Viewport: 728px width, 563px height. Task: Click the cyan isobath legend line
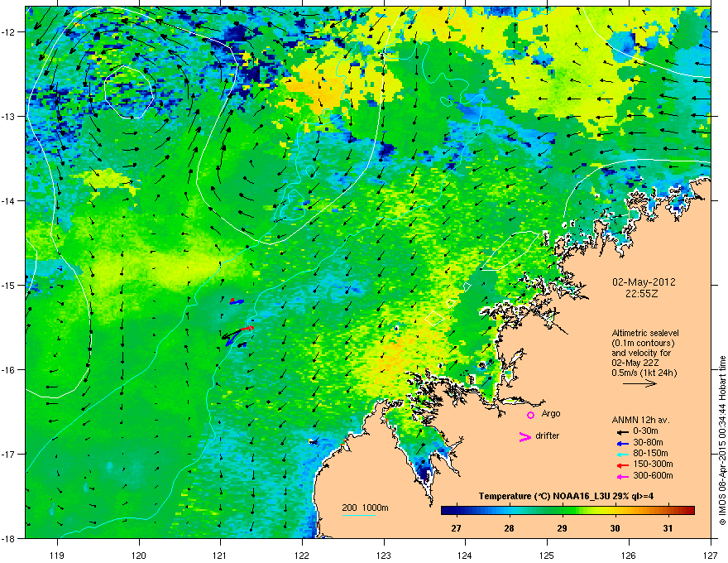click(x=359, y=515)
